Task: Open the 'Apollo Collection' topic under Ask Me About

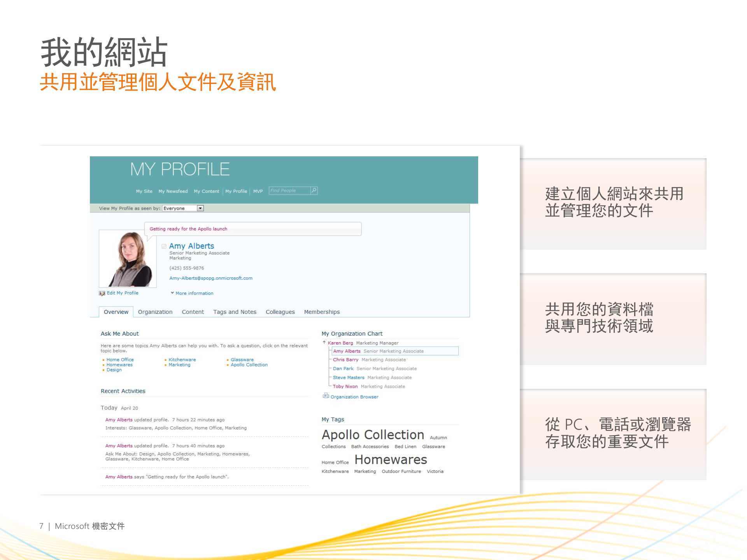Action: [249, 364]
